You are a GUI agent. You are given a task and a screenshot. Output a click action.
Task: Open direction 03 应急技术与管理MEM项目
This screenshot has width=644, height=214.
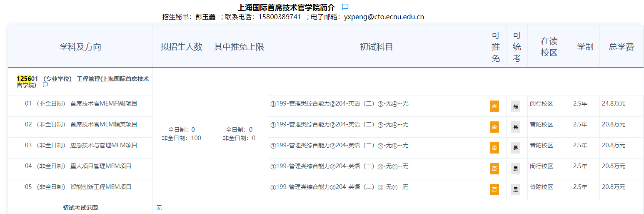[81, 145]
